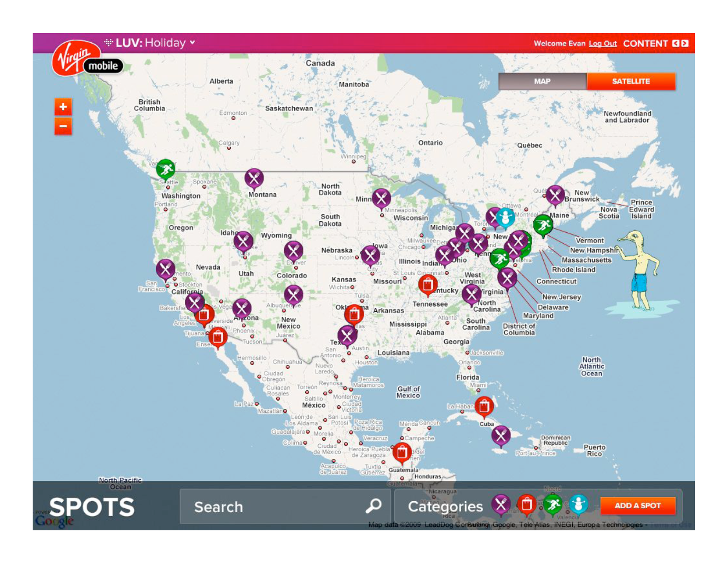728x563 pixels.
Task: Filter by the green activity category
Action: (552, 504)
